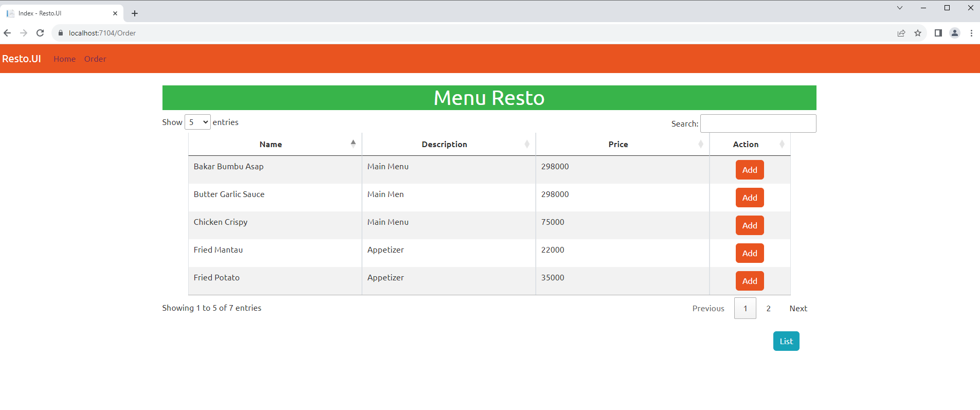The width and height of the screenshot is (980, 410).
Task: Click the Fried Potato name cell
Action: 275,281
